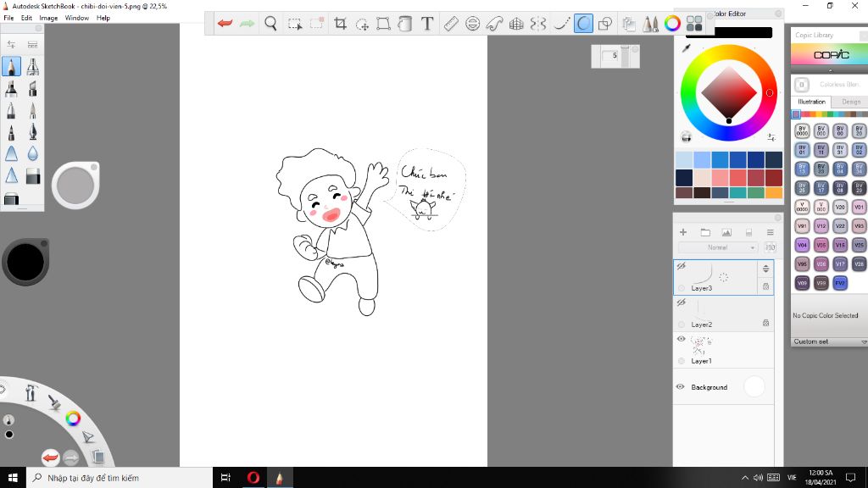The width and height of the screenshot is (868, 488).
Task: Click the red Undo arrow in top toolbar
Action: click(x=225, y=23)
